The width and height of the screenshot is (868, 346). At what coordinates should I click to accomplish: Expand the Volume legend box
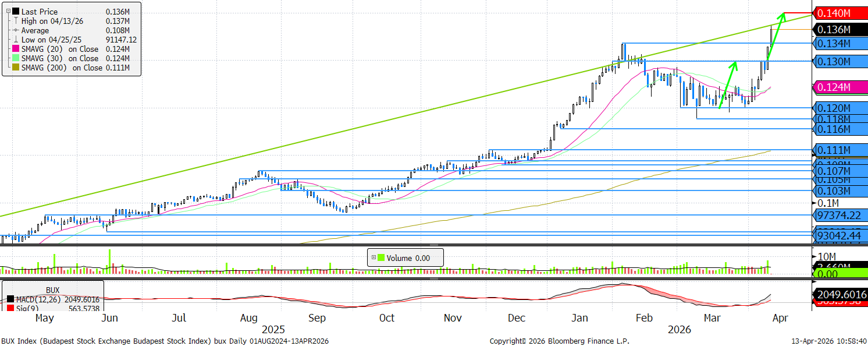tap(373, 257)
